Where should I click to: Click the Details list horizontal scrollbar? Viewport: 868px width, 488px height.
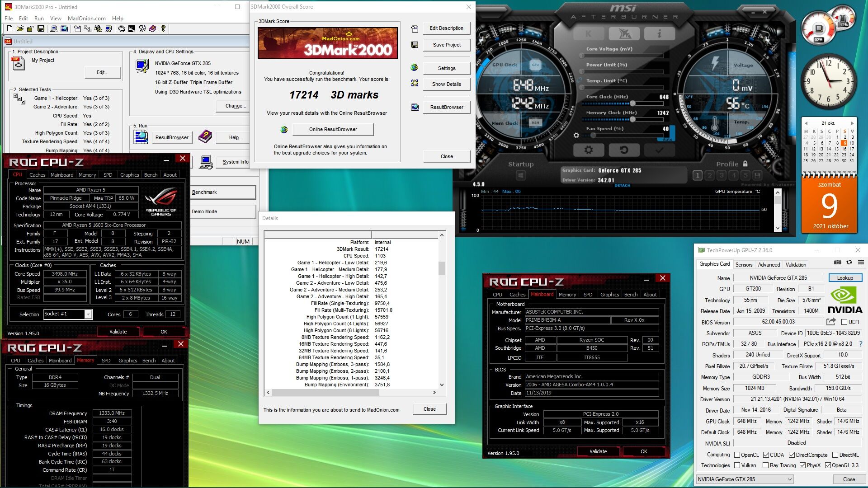point(351,392)
